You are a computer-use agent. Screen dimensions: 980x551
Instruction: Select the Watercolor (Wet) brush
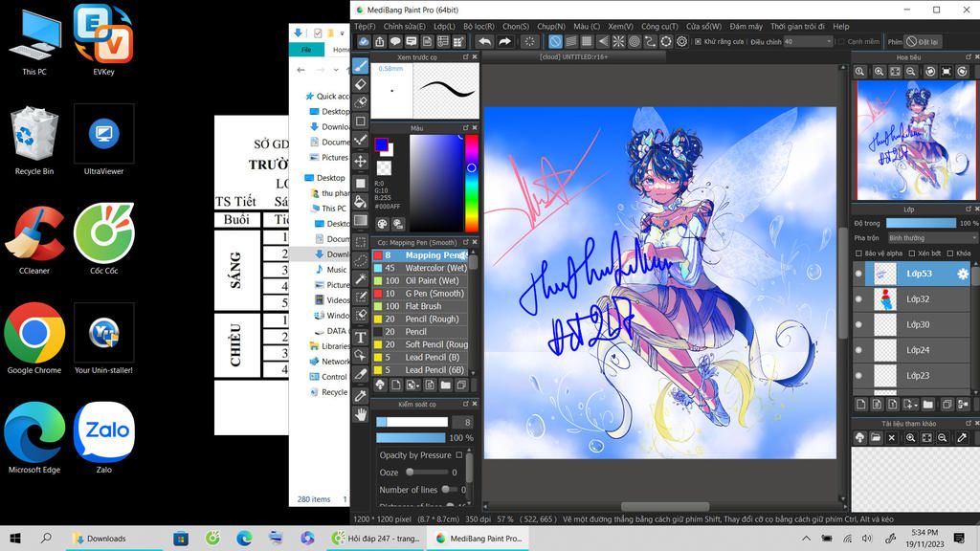pyautogui.click(x=421, y=268)
